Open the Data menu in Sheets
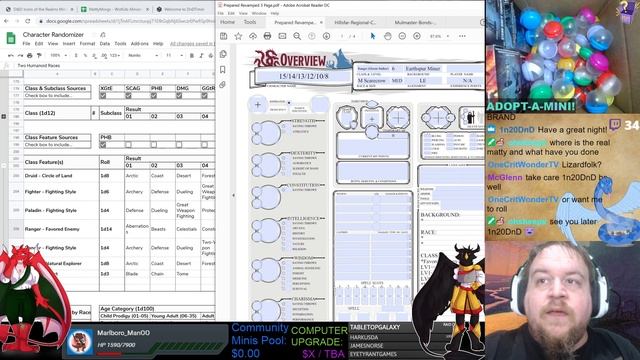The image size is (640, 360). 104,44
